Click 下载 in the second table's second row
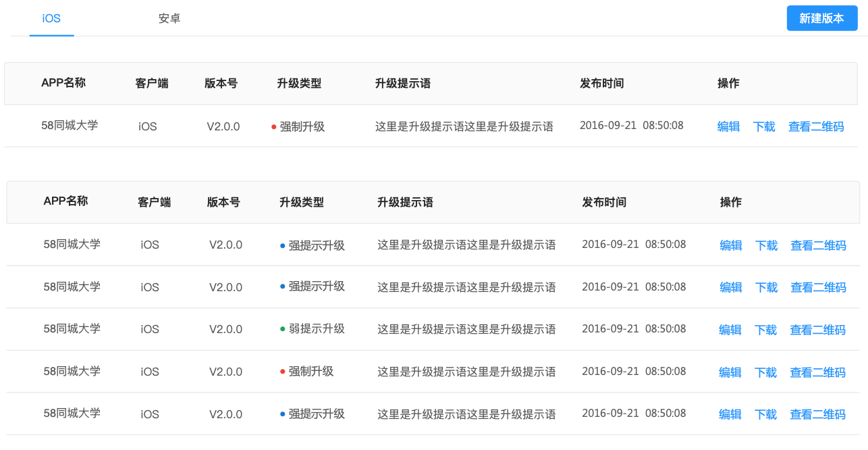868x450 pixels. [767, 287]
